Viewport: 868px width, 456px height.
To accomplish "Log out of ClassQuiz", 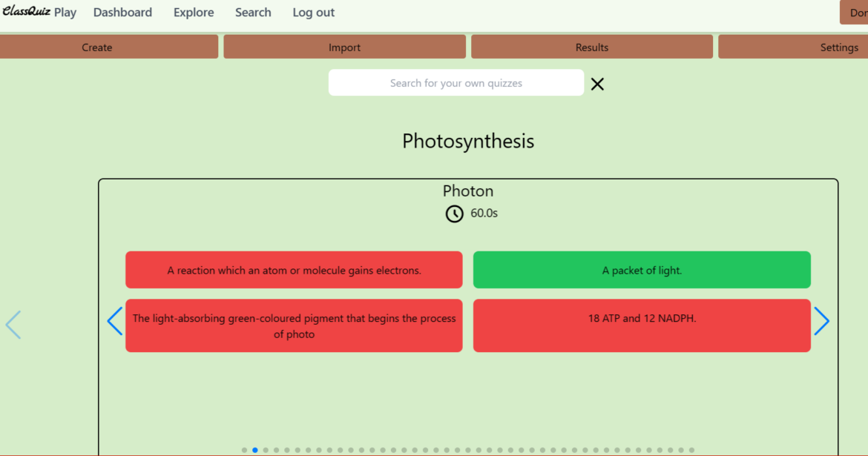I will 313,12.
